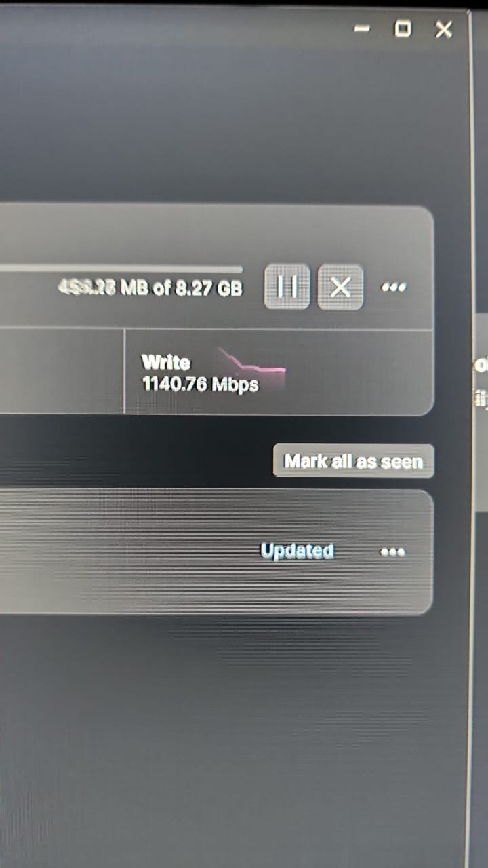This screenshot has width=488, height=868.
Task: Click the pink write speed graph
Action: (x=251, y=365)
